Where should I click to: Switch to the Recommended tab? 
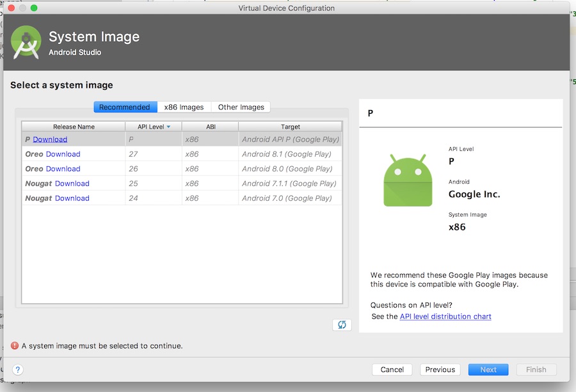click(x=125, y=107)
